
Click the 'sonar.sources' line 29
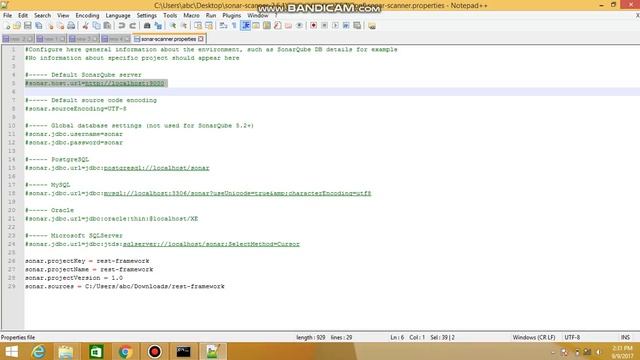124,286
